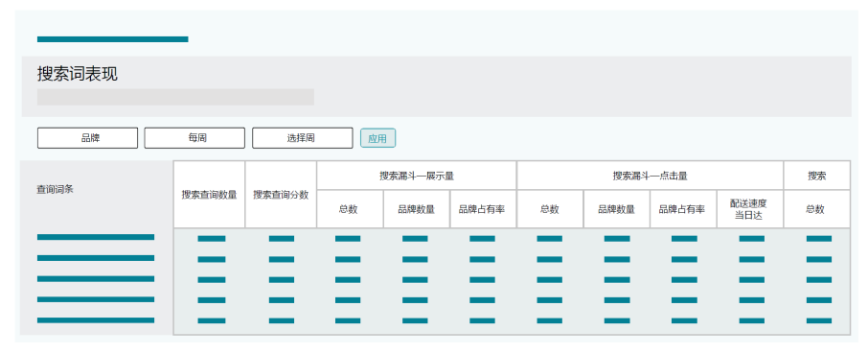This screenshot has height=354, width=868.
Task: Click the 搜索查询数量 column header
Action: coord(209,195)
